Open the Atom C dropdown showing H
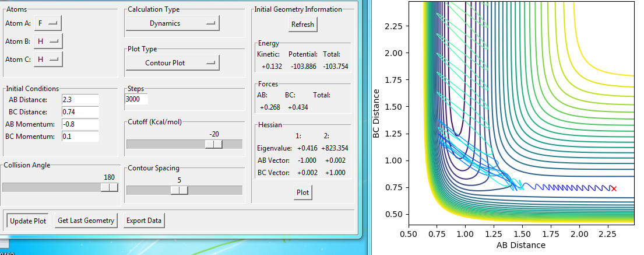 coord(47,60)
